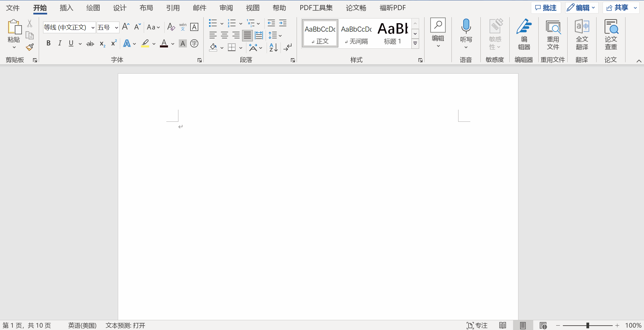Apply the 正文 style
Image resolution: width=644 pixels, height=330 pixels.
click(x=320, y=33)
